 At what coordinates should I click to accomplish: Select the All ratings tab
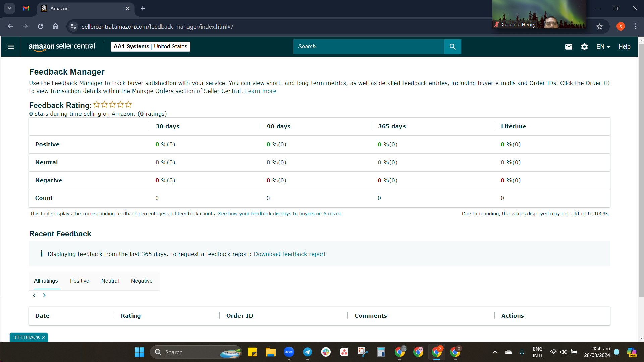(46, 281)
